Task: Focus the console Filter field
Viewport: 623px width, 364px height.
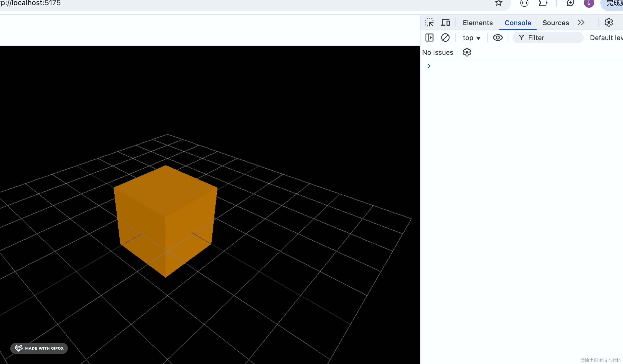Action: pos(548,38)
